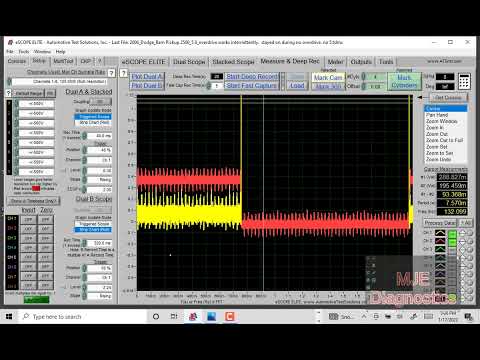Viewport: 480px width, 360px height.
Task: Open Task View on the taskbar
Action: pos(174,316)
